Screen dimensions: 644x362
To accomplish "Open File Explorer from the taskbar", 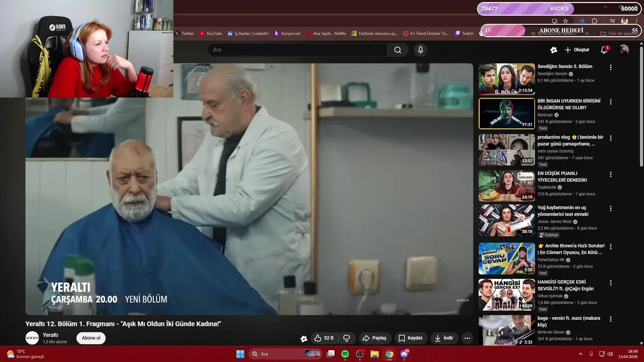I will click(374, 354).
